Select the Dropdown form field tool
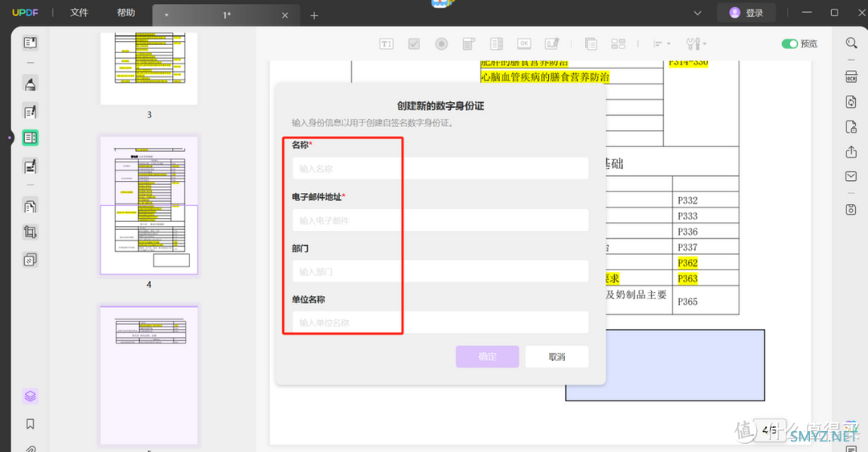Viewport: 868px width, 452px height. click(469, 43)
